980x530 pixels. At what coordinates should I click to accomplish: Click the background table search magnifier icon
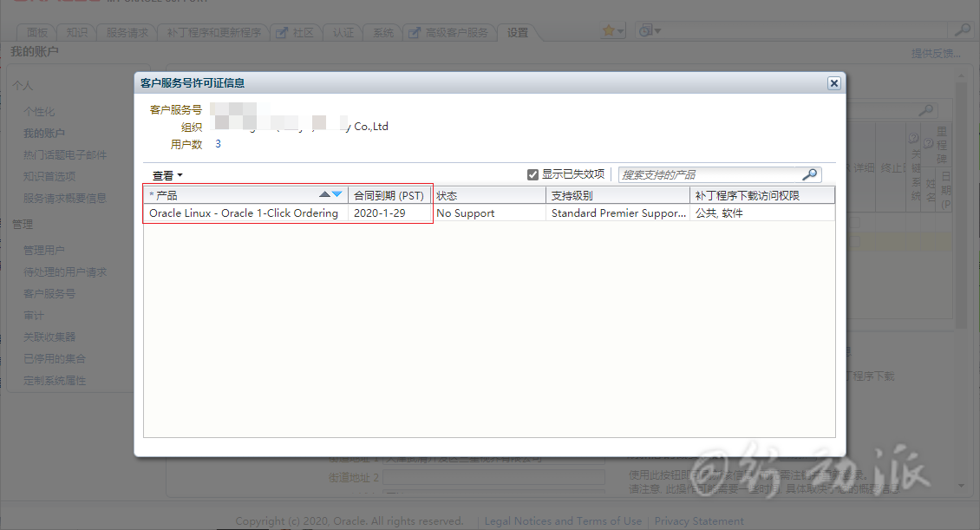click(x=926, y=111)
